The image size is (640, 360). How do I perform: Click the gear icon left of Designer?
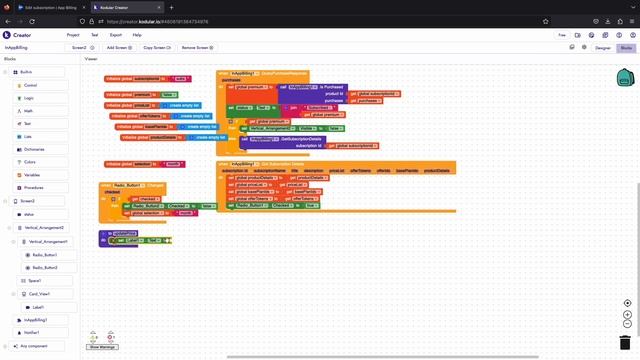click(x=584, y=47)
